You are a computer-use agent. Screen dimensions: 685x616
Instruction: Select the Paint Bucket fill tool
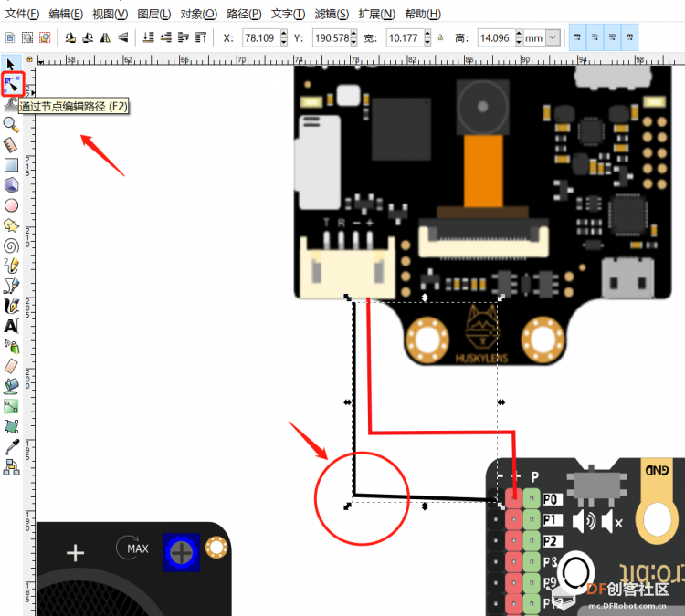click(x=11, y=386)
